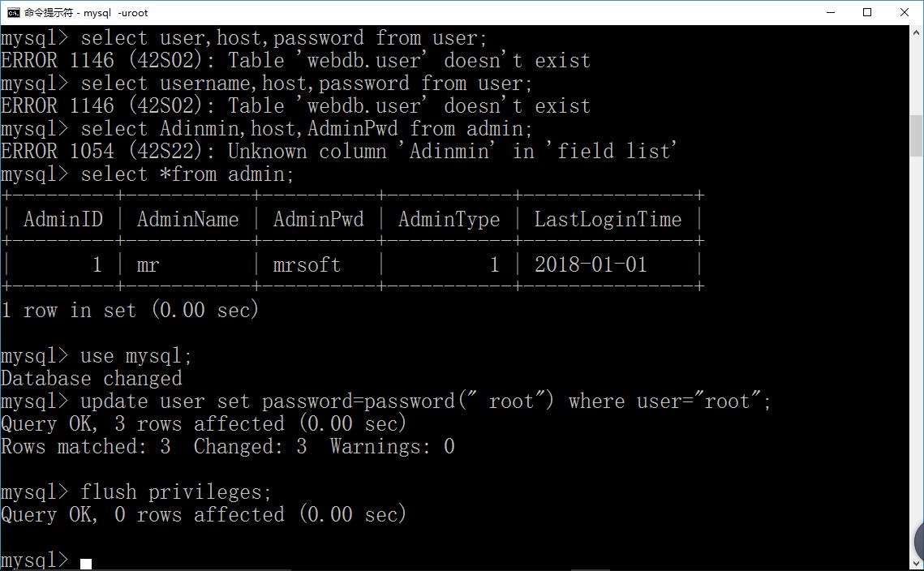Click the AdminType column header
The width and height of the screenshot is (924, 571).
click(449, 220)
